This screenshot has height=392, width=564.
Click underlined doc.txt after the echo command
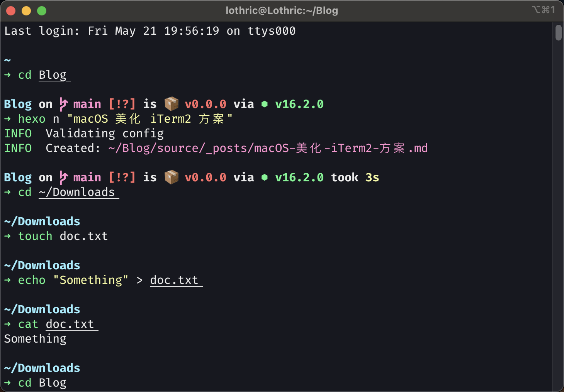[x=176, y=280]
